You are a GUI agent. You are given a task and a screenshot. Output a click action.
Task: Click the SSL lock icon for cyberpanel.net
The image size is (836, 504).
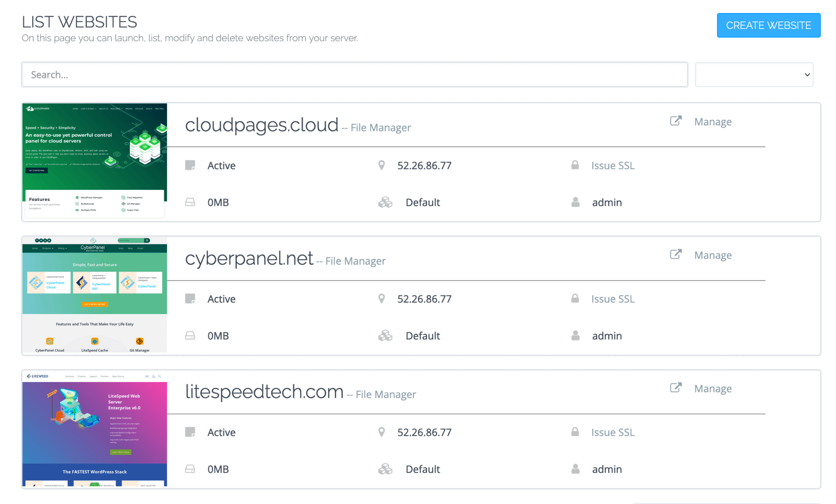(575, 298)
